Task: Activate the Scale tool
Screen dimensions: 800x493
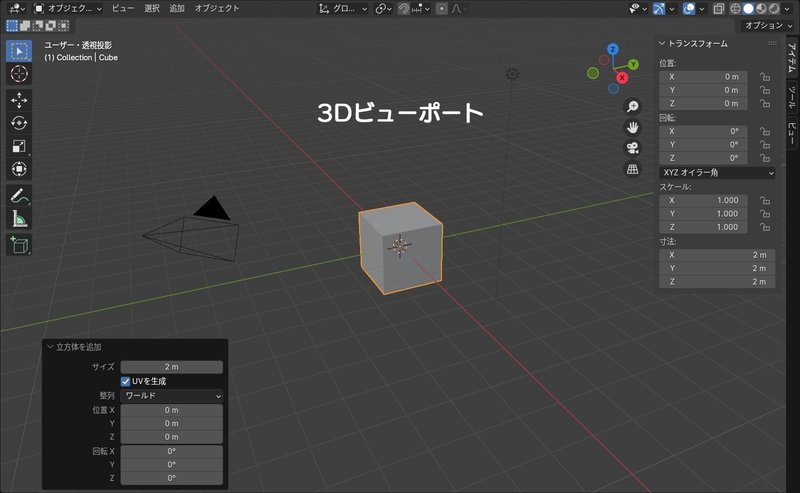Action: pos(19,146)
